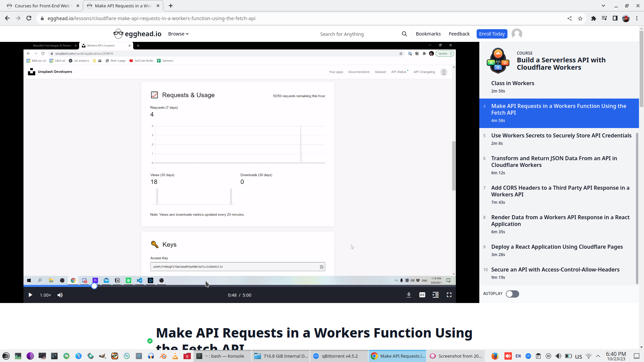Toggle closed captions CC button
Screen dimensions: 644x362
tap(422, 295)
